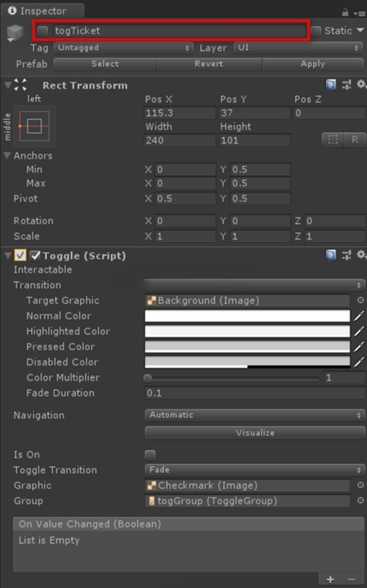Click the Visualize navigation button
Image resolution: width=367 pixels, height=588 pixels.
coord(255,433)
